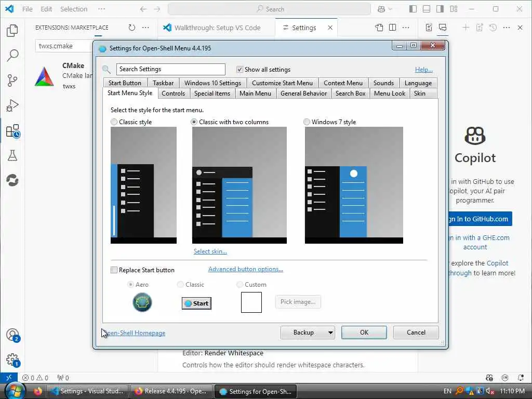Split the editor right in VS Code

click(393, 28)
